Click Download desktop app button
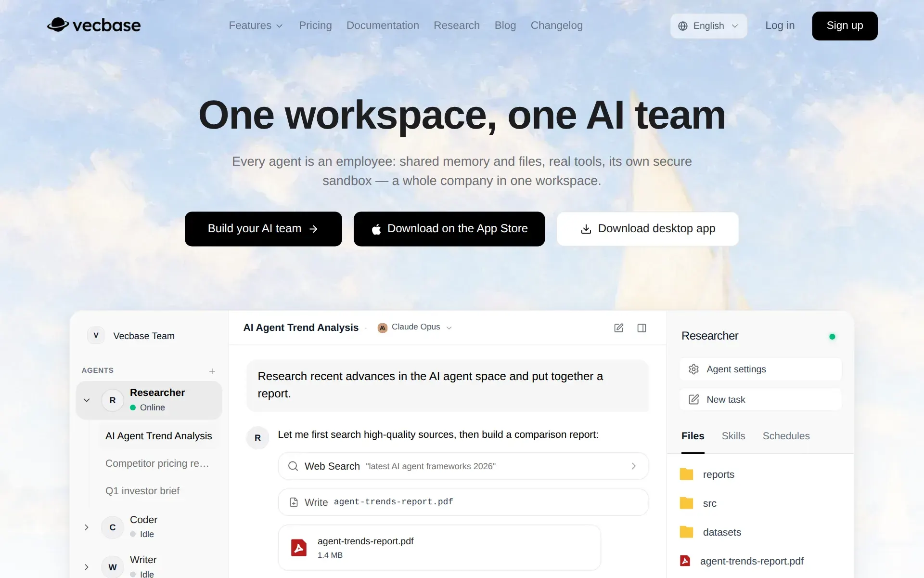 coord(648,229)
